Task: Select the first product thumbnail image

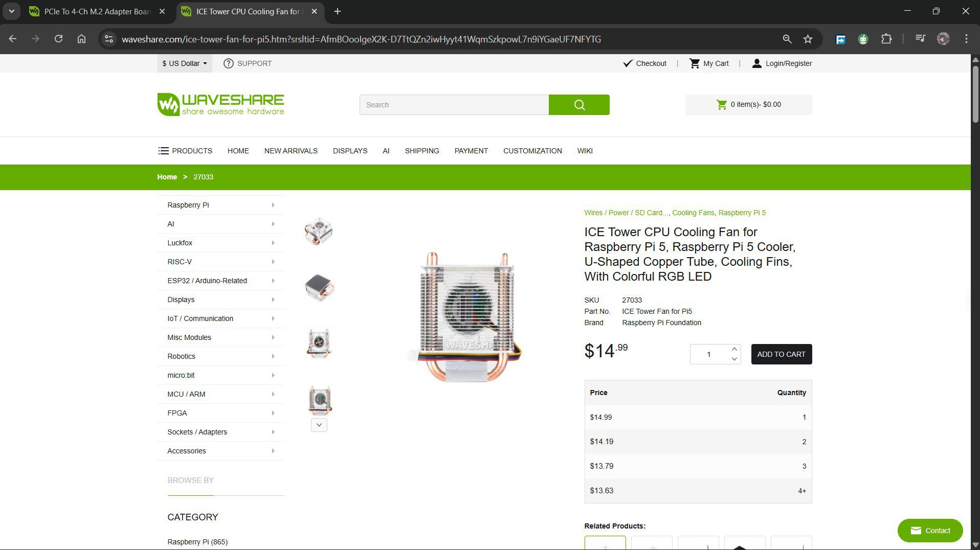Action: 319,231
